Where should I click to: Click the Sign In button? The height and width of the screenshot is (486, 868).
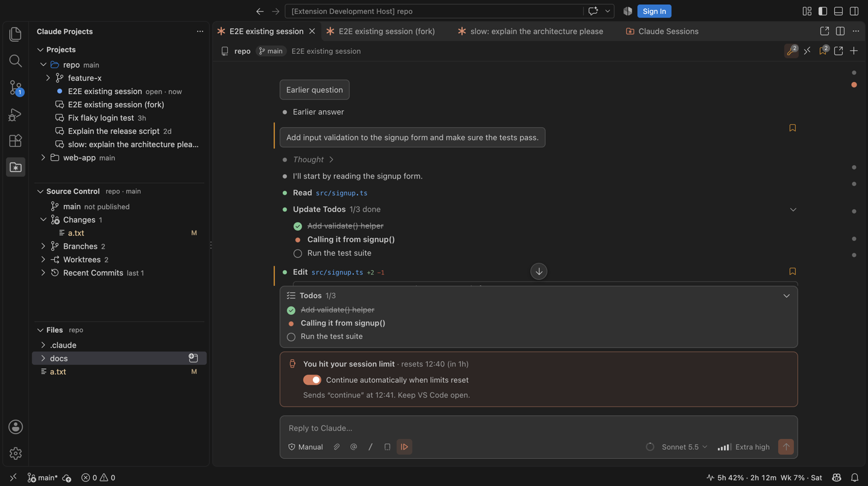pos(654,11)
